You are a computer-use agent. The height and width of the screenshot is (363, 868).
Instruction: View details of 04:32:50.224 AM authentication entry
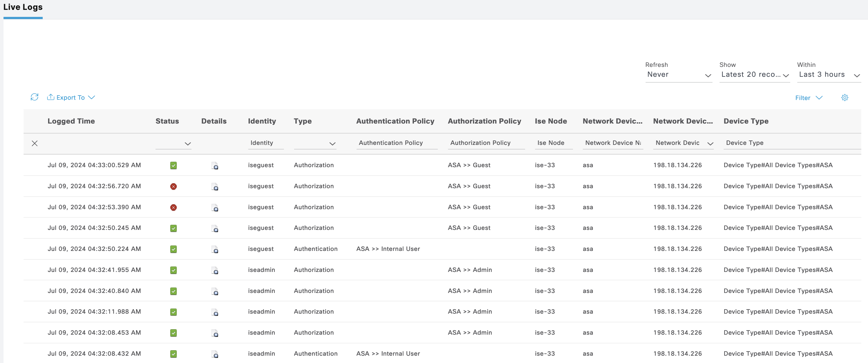click(x=215, y=249)
